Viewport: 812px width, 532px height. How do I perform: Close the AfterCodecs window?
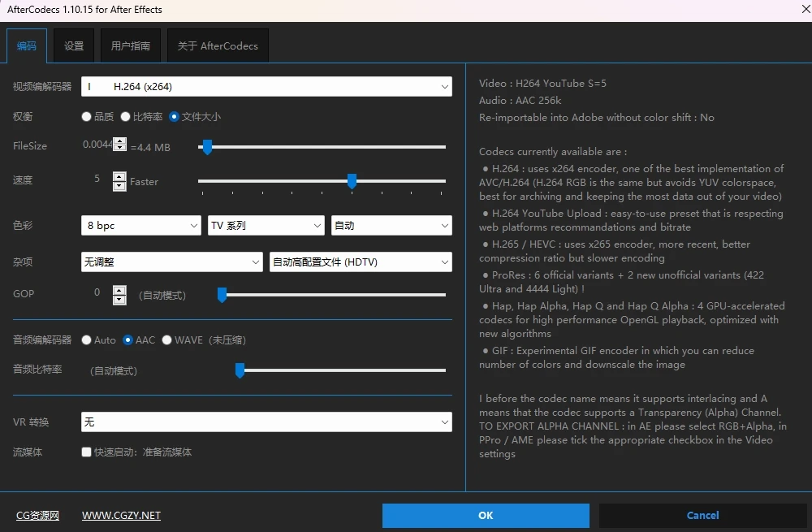tap(806, 9)
